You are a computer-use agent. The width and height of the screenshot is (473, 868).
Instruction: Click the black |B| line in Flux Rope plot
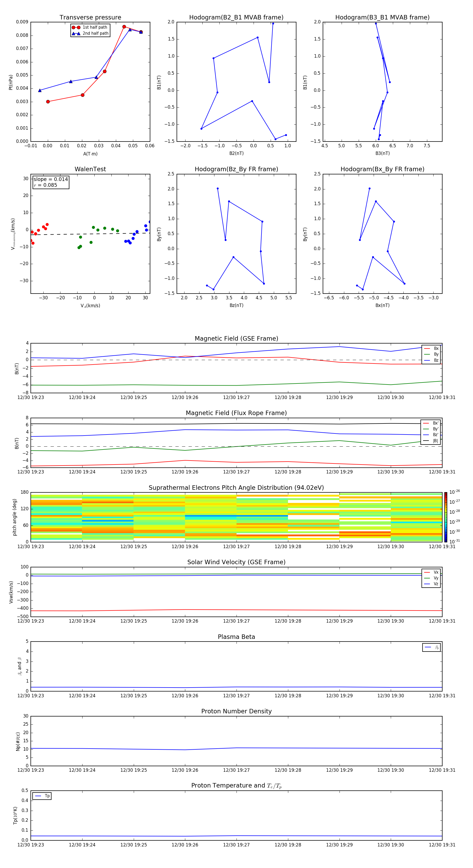pos(236,423)
